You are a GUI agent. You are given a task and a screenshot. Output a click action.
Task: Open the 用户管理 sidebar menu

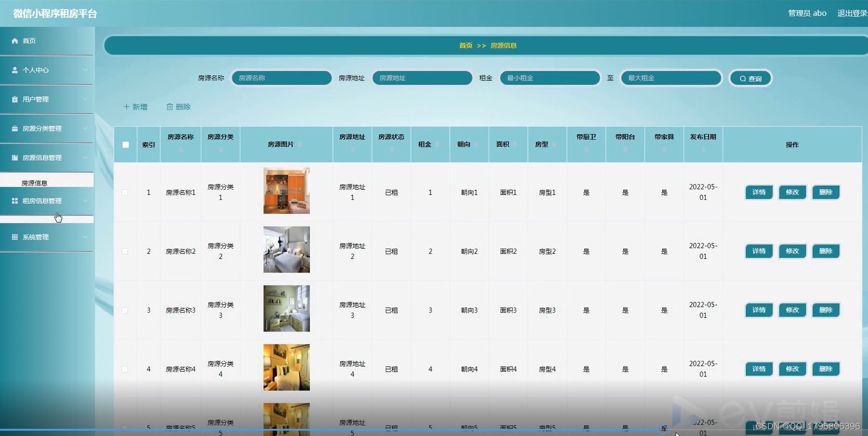[x=47, y=99]
